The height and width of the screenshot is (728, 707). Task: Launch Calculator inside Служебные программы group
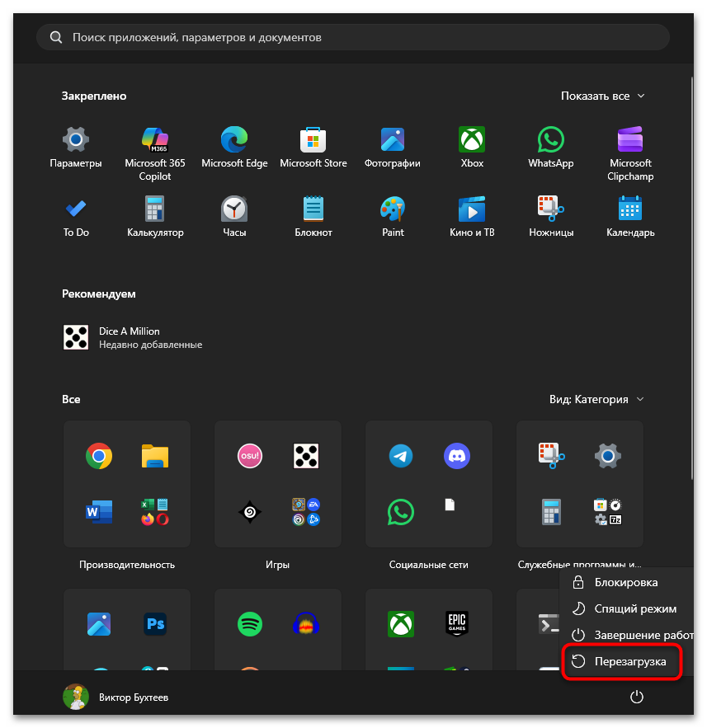[552, 512]
